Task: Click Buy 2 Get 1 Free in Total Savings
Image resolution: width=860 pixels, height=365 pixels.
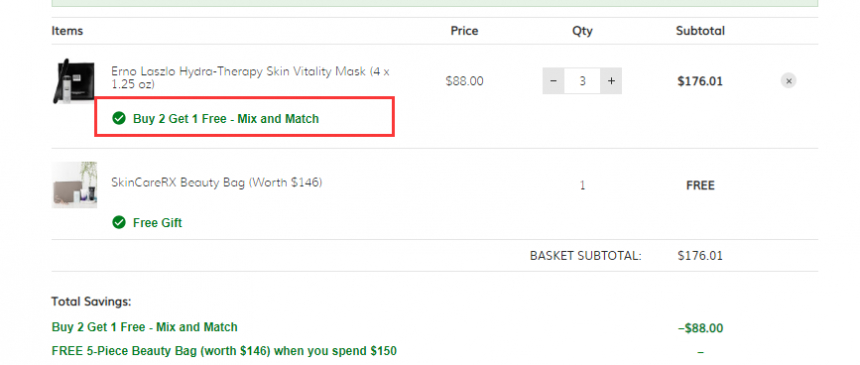Action: point(144,328)
